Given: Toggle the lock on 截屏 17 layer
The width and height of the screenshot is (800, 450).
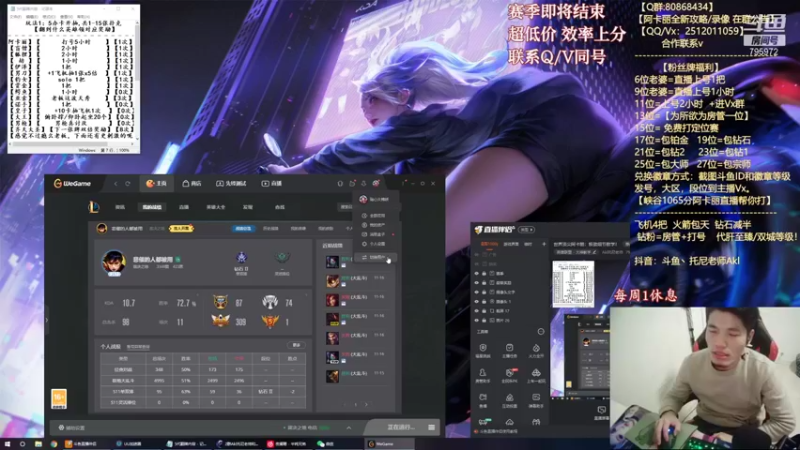Looking at the screenshot, I should pos(484,311).
